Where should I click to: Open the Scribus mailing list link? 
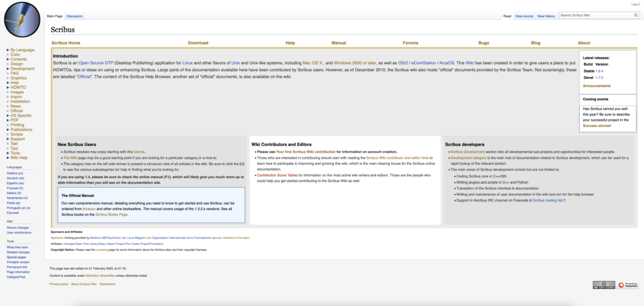pyautogui.click(x=549, y=200)
